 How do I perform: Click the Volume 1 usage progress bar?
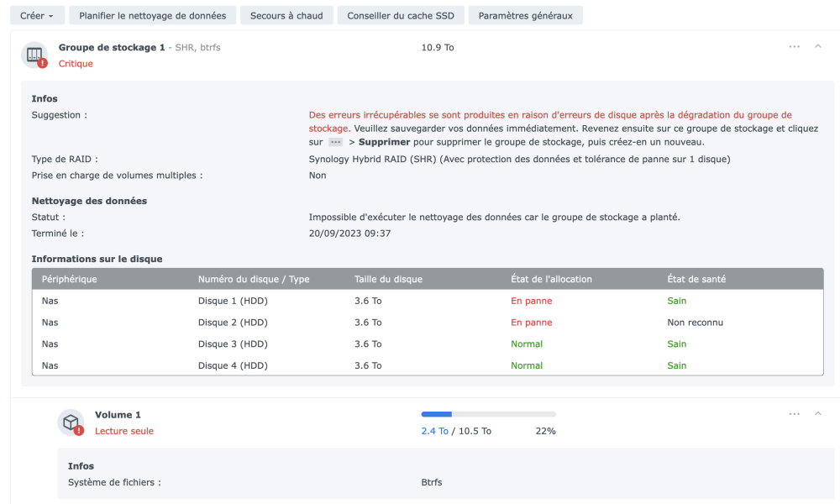click(488, 414)
